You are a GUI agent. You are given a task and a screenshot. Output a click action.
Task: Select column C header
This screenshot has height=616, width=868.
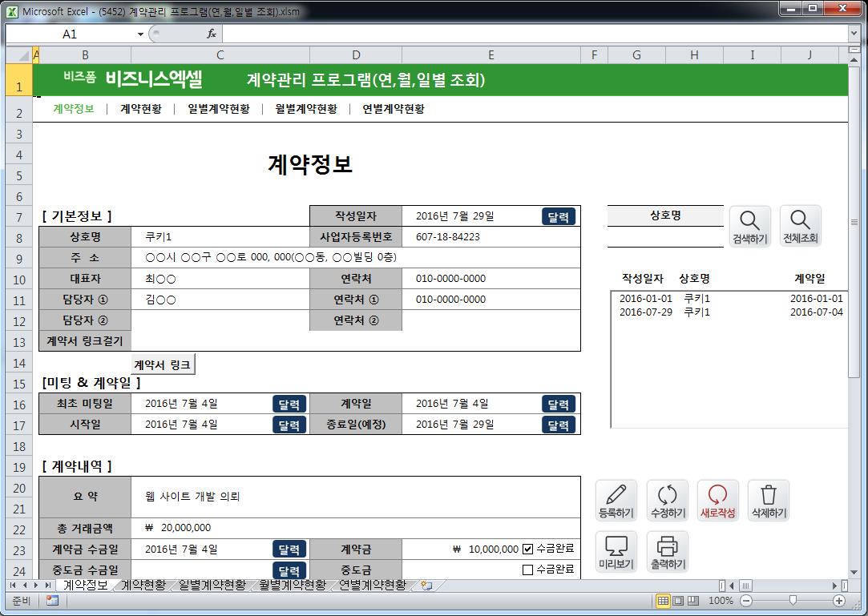(x=220, y=55)
